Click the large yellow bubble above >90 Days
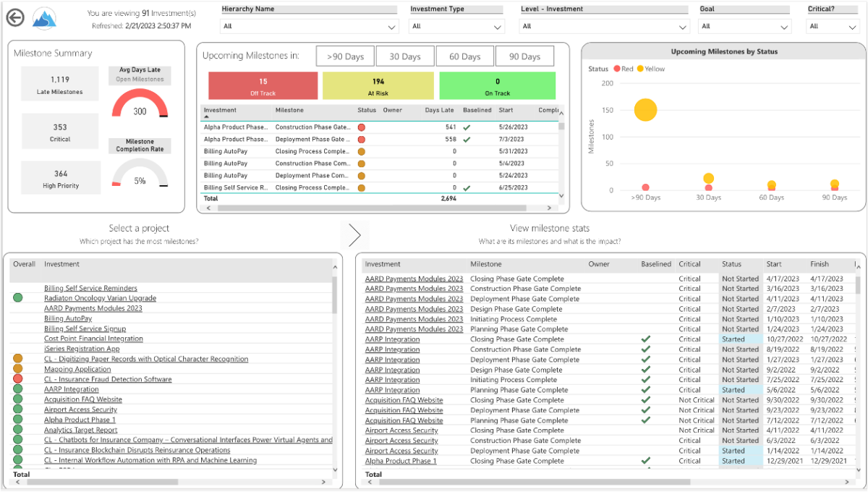Screen dimensions: 868x492 [644, 110]
